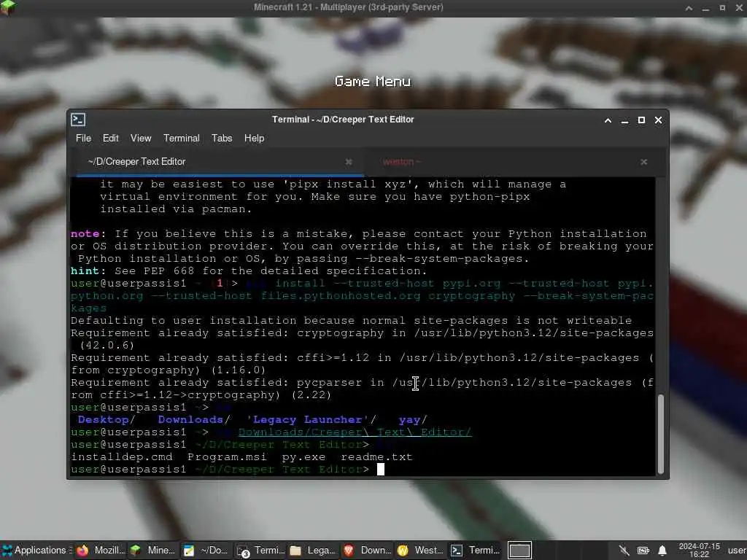Image resolution: width=747 pixels, height=560 pixels.
Task: Close the weston terminal tab
Action: tap(643, 162)
